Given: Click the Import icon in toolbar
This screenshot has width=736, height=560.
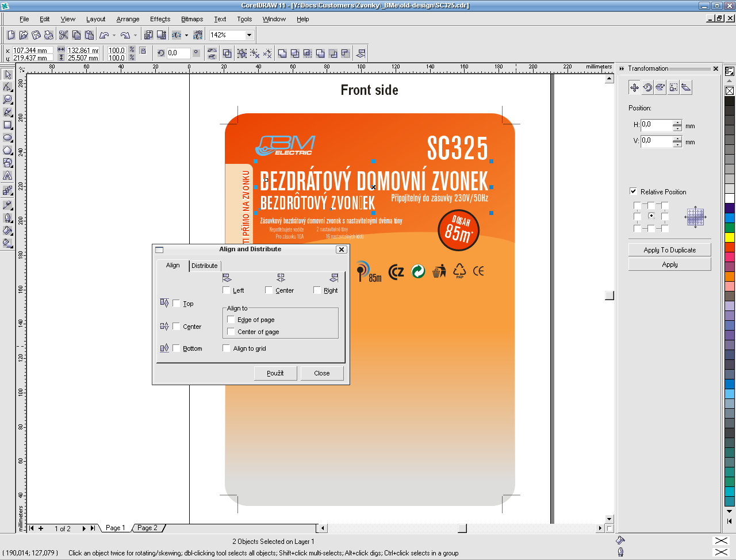Looking at the screenshot, I should point(148,35).
